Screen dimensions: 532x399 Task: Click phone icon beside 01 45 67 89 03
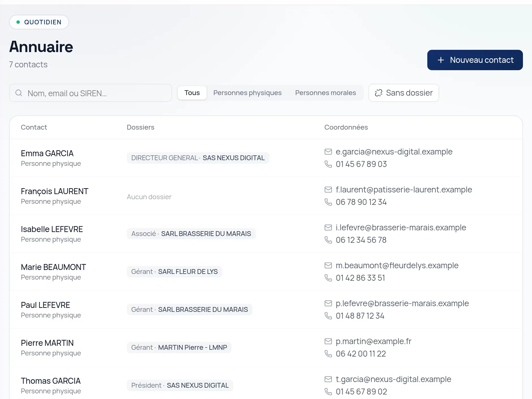pyautogui.click(x=328, y=164)
